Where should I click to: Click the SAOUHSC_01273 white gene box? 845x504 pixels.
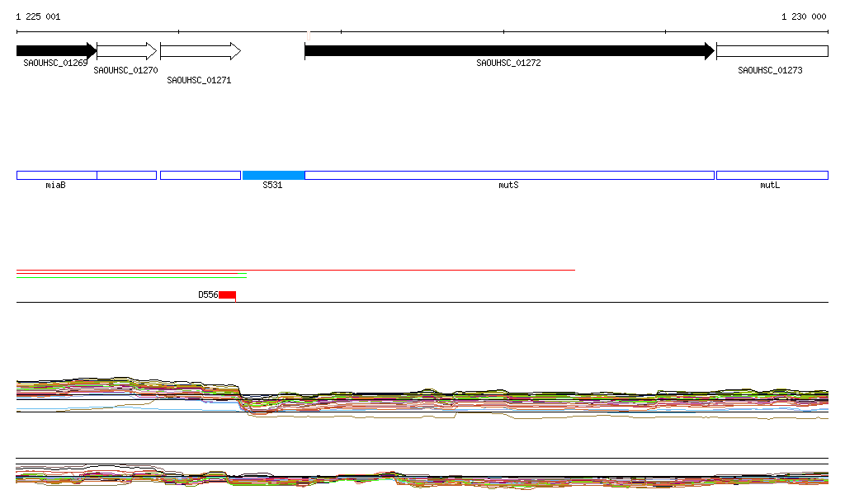[x=772, y=51]
